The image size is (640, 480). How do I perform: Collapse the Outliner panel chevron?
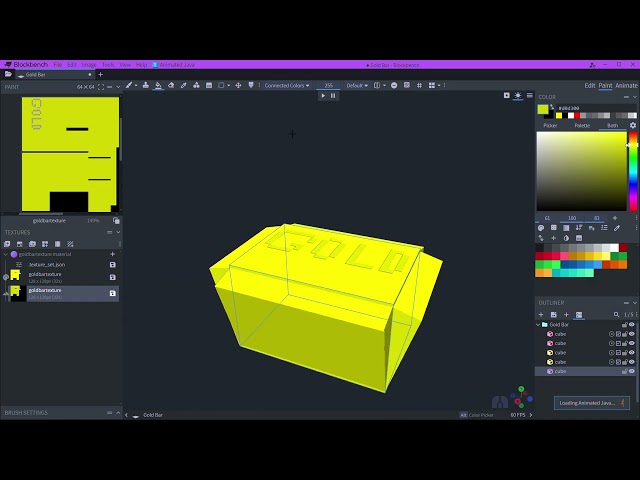tap(635, 303)
